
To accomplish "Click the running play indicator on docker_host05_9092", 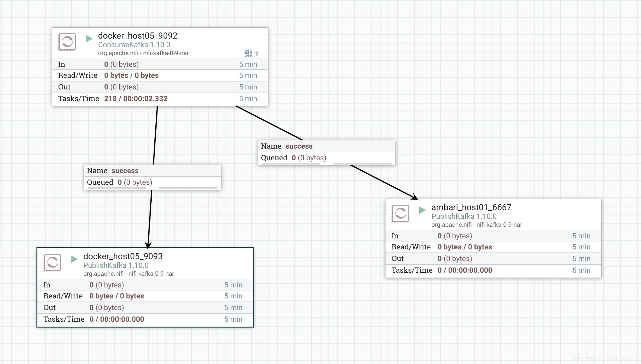I will (x=89, y=38).
